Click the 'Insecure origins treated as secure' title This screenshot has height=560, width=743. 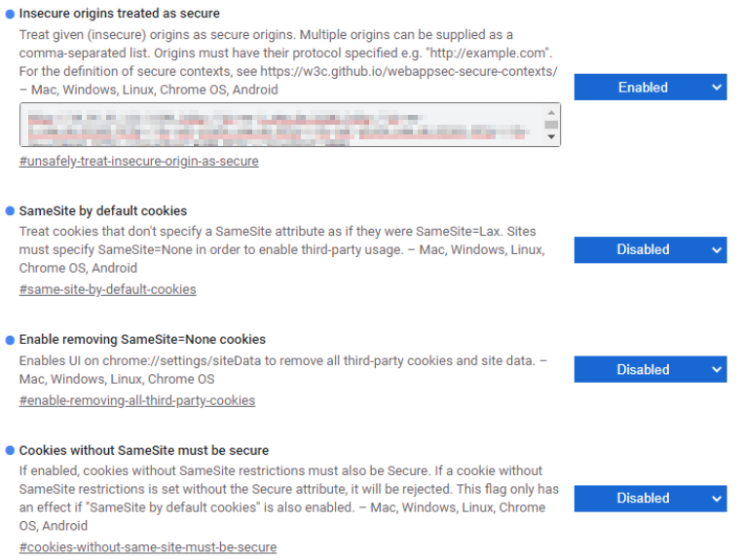[x=120, y=14]
